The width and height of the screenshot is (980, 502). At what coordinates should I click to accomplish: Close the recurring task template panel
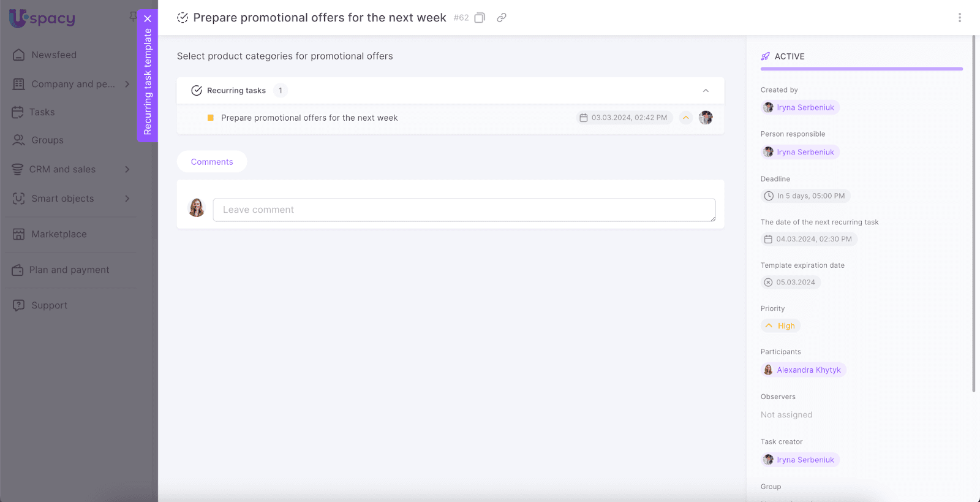click(148, 19)
